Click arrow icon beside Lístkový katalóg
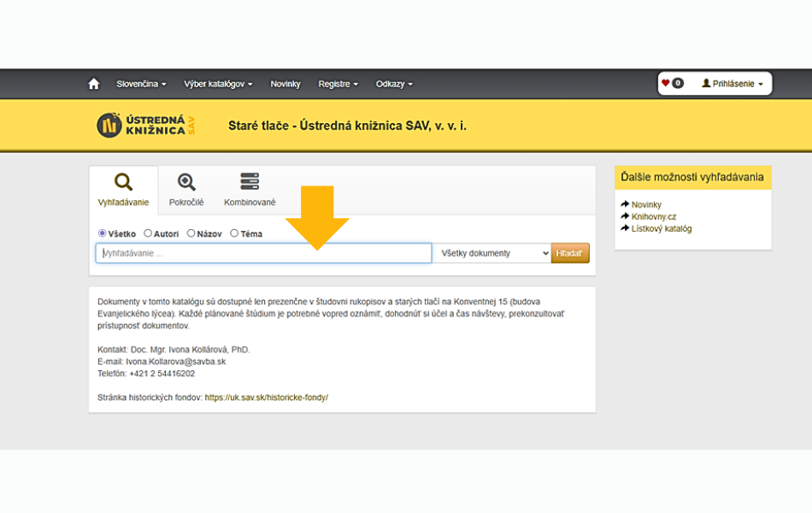Image resolution: width=812 pixels, height=513 pixels. [625, 228]
